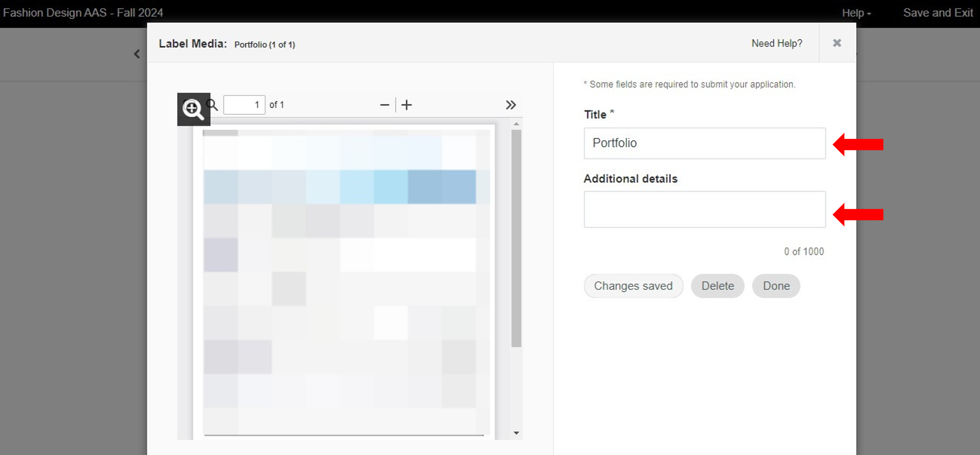The image size is (980, 455).
Task: Close the Label Media dialog
Action: tap(837, 43)
